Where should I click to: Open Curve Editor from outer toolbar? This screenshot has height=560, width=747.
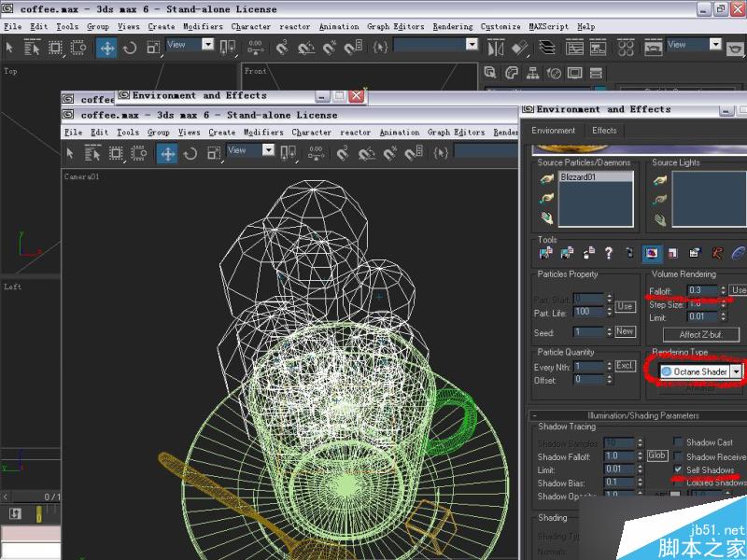click(x=574, y=48)
